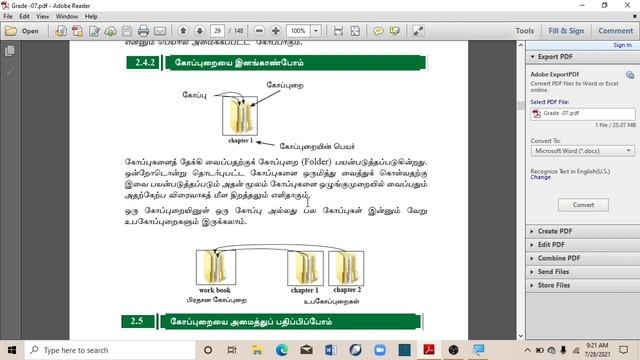Open Word from the taskbar

point(331,350)
